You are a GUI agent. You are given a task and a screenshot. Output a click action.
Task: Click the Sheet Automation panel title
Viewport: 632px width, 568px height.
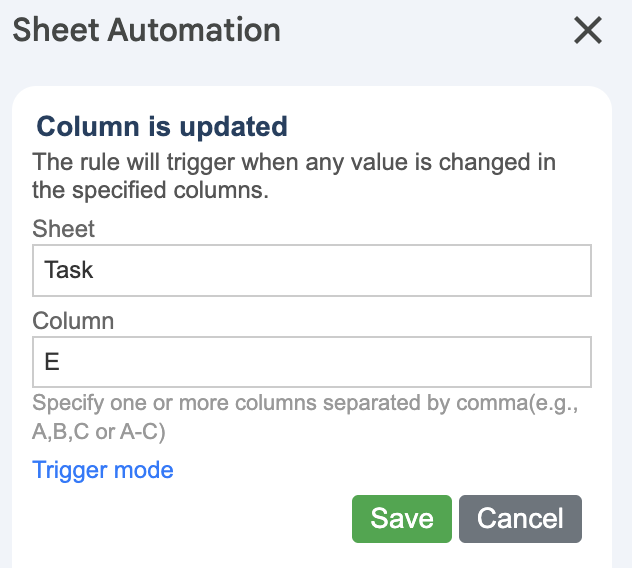147,30
